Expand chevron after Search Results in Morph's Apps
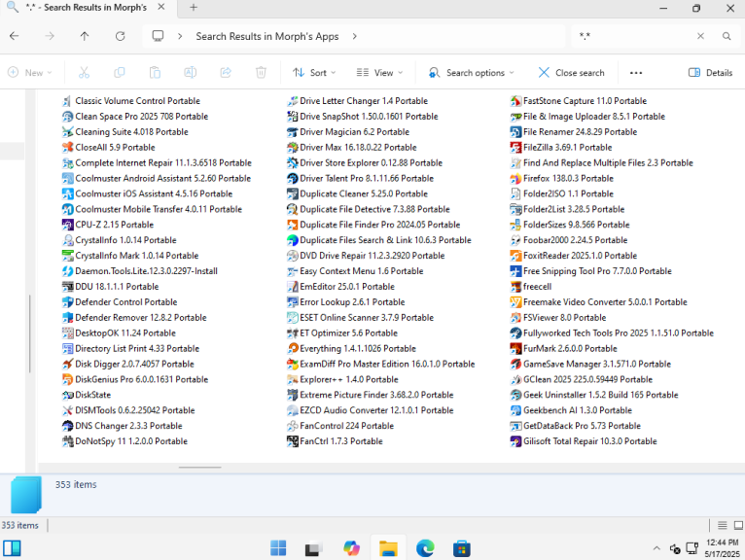745x560 pixels. (354, 37)
